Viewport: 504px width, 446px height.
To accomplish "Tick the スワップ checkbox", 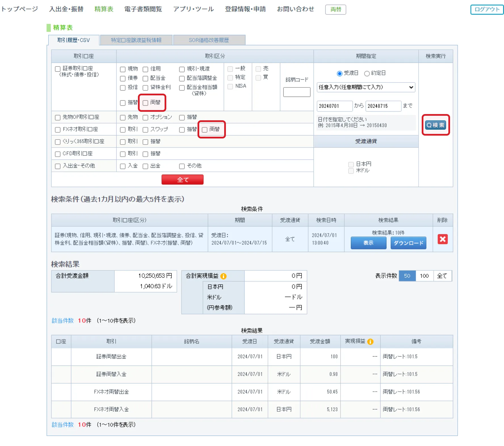I will (x=146, y=130).
